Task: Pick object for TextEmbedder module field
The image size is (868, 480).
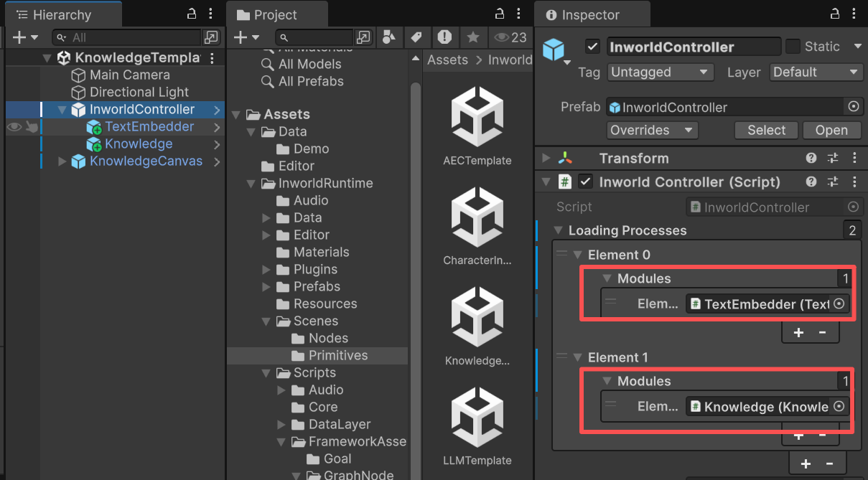Action: point(839,303)
